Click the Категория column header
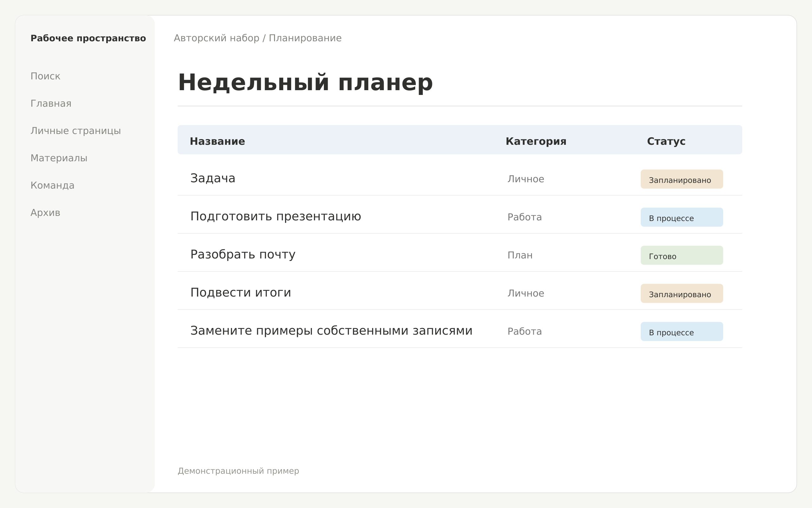This screenshot has height=508, width=812. (536, 141)
